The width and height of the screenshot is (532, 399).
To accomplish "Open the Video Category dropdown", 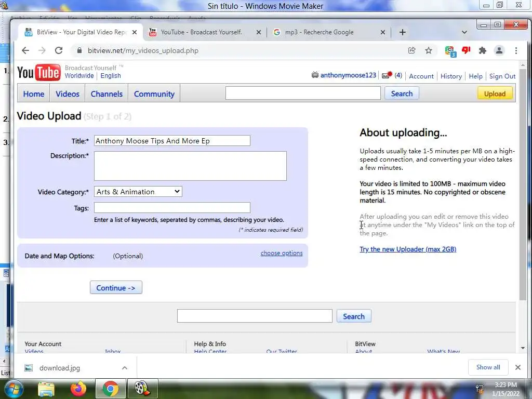I will tap(138, 192).
